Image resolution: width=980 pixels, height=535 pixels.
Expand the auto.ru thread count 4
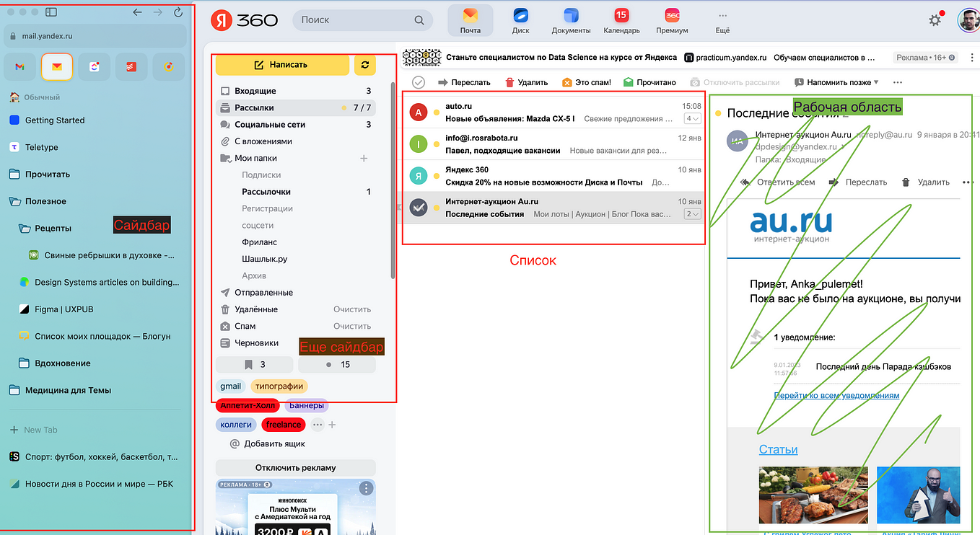(693, 119)
